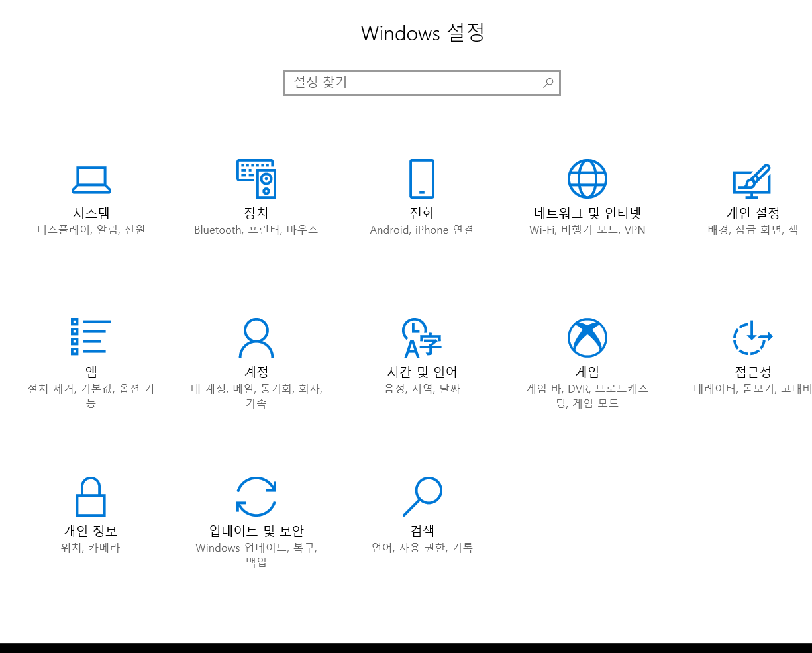This screenshot has width=812, height=653.
Task: Open the 앱 list icon
Action: coord(91,337)
